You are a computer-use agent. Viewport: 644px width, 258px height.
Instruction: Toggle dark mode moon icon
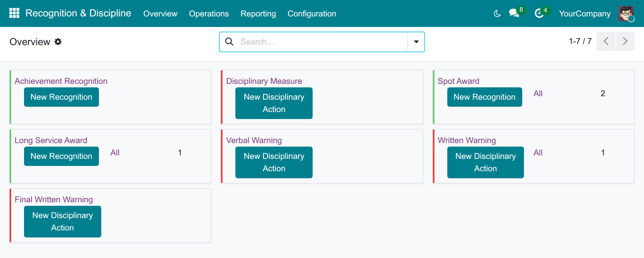coord(497,13)
